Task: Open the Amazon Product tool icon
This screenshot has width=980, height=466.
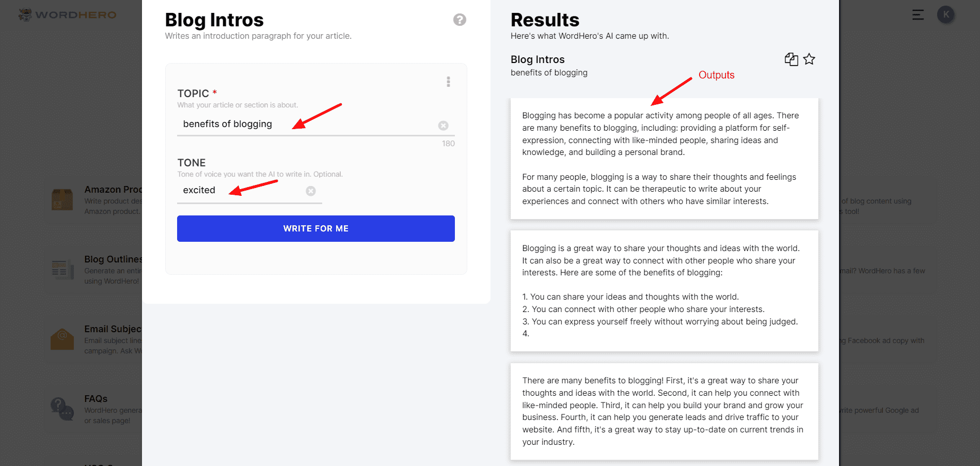Action: pyautogui.click(x=62, y=199)
